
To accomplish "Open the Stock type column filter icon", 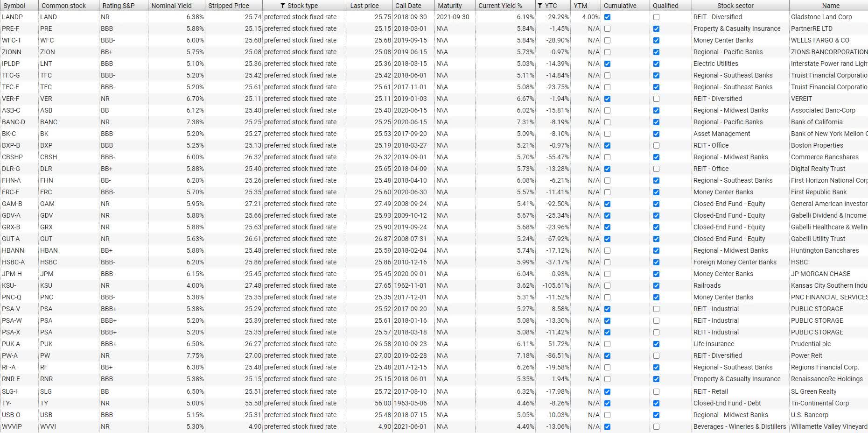I will click(283, 6).
